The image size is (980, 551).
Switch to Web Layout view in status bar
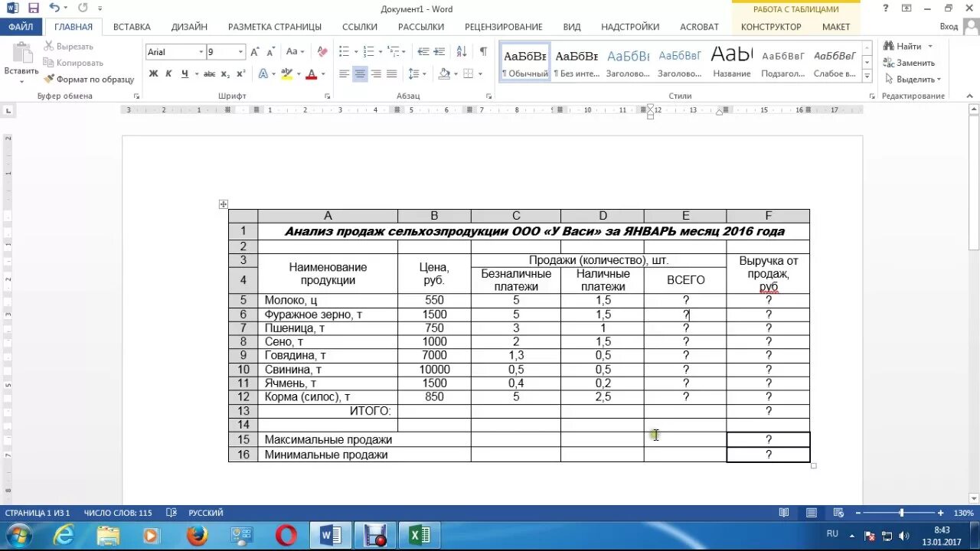838,513
